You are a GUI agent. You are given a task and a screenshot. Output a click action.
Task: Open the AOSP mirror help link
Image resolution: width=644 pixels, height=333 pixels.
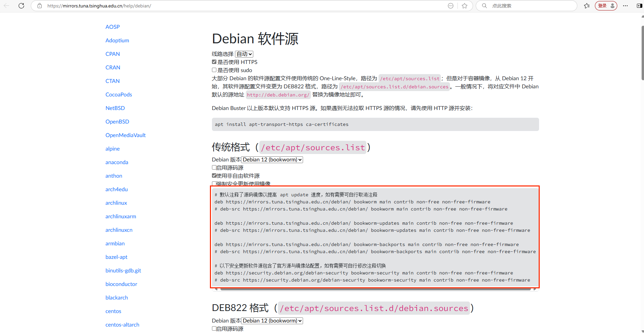click(x=112, y=27)
